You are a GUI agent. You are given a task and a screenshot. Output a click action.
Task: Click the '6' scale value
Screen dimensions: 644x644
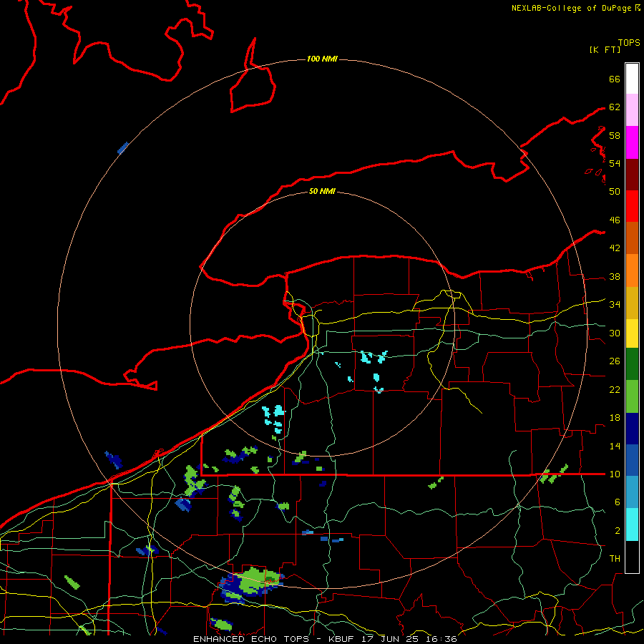pos(617,502)
